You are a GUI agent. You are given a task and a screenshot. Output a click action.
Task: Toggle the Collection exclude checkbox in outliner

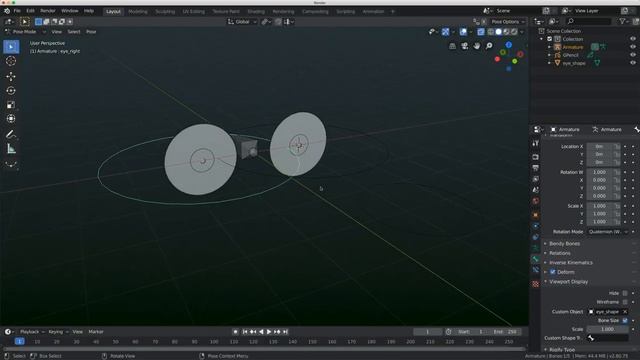pos(549,39)
